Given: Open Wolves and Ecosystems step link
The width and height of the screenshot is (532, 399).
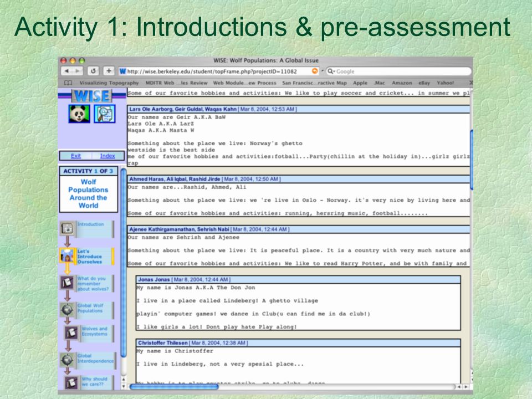Looking at the screenshot, I should (94, 331).
